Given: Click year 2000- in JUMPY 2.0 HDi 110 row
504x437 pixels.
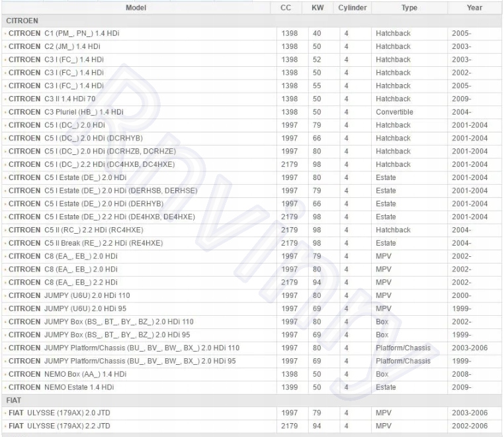Looking at the screenshot, I should [462, 296].
